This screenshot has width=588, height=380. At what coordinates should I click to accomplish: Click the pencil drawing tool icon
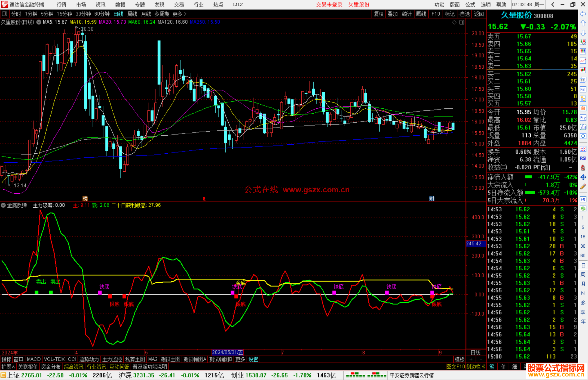583,187
